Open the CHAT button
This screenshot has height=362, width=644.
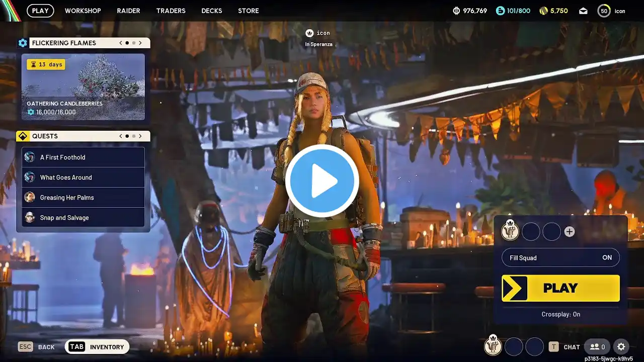(x=564, y=347)
